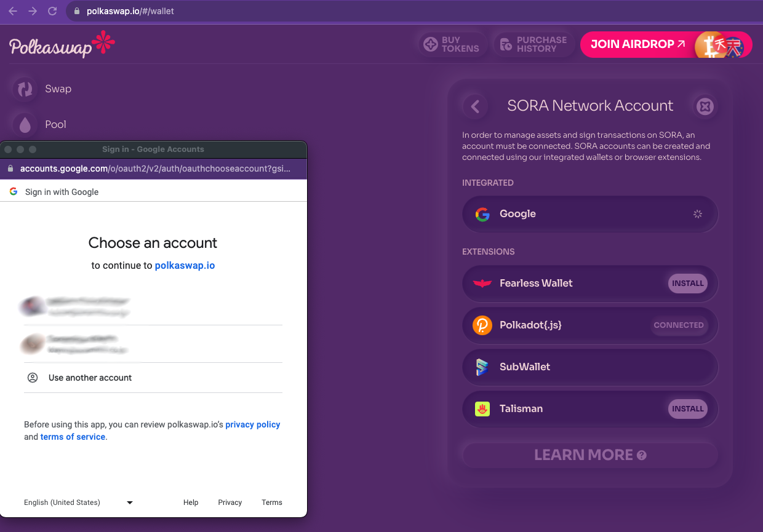Select Use another account
This screenshot has height=532, width=763.
pyautogui.click(x=153, y=378)
